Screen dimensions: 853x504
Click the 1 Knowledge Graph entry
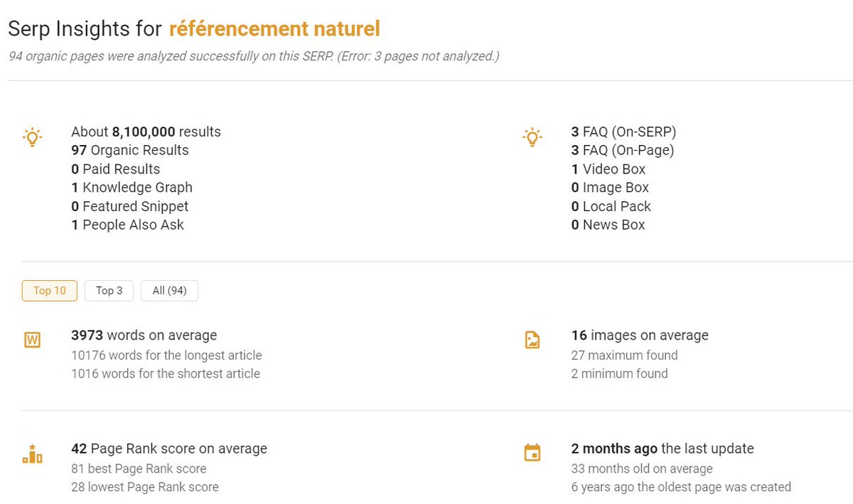[x=132, y=188]
